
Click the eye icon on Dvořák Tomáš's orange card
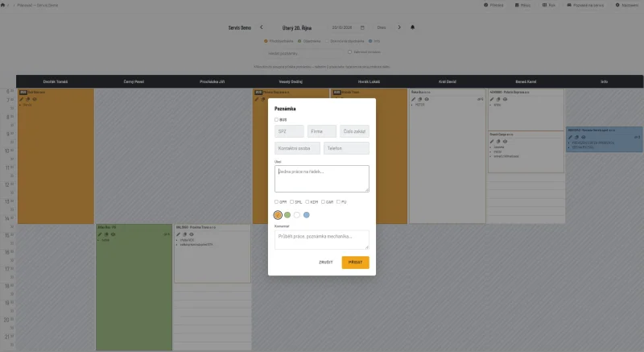pos(35,99)
